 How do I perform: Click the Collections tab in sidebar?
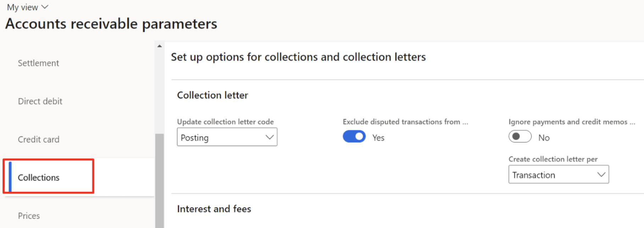pyautogui.click(x=39, y=178)
